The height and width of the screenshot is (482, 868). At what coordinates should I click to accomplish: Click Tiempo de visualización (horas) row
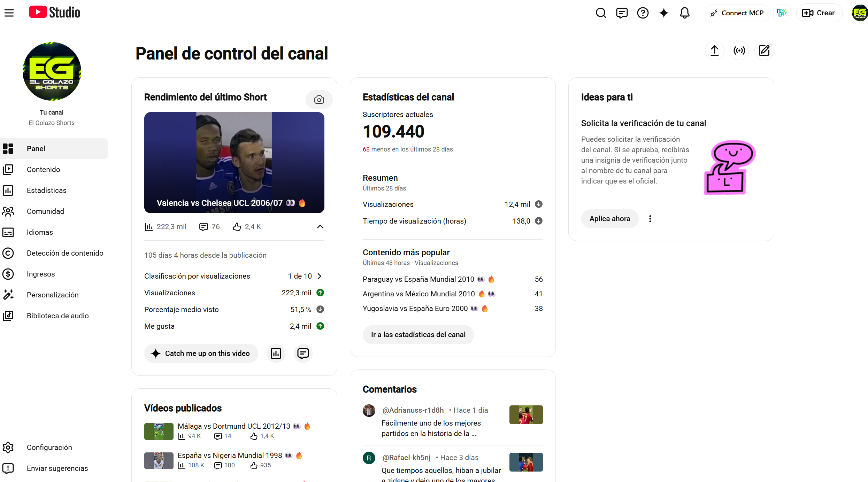[453, 221]
